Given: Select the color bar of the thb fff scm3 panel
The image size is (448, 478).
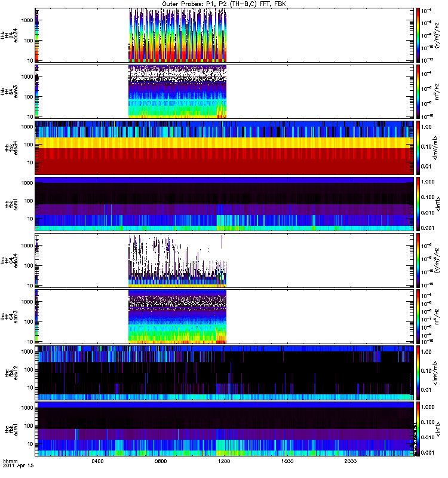Looking at the screenshot, I should coord(418,91).
